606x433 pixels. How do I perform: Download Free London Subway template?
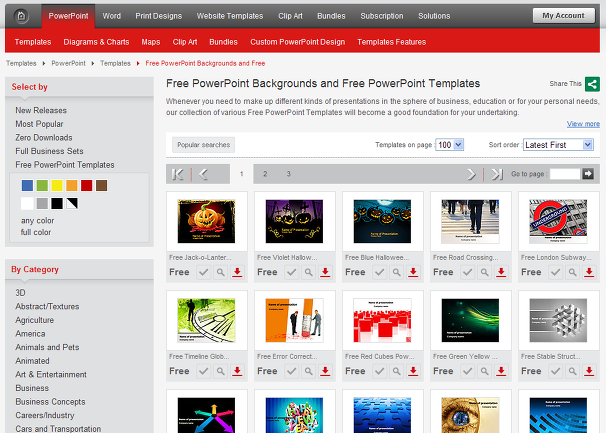pos(589,272)
